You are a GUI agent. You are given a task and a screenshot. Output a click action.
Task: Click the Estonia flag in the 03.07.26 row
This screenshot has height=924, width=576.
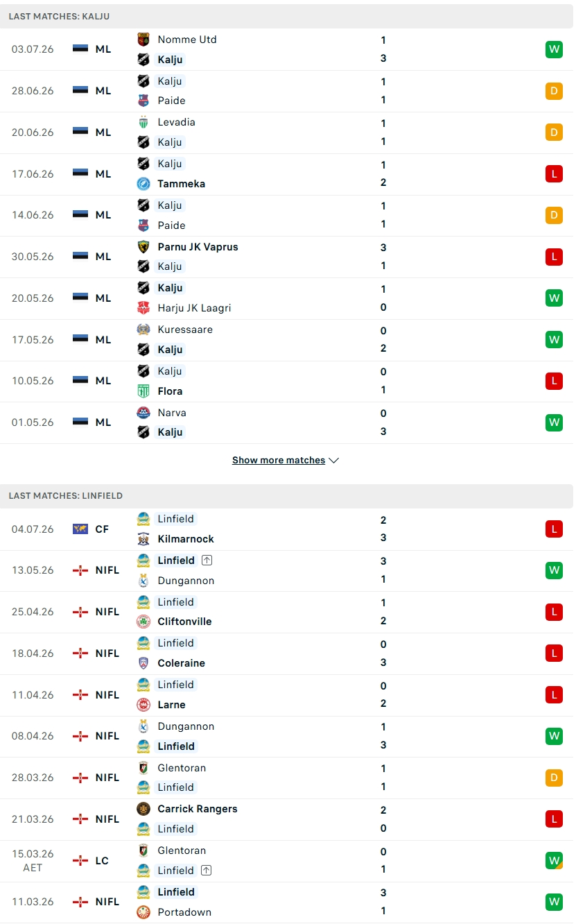point(80,49)
